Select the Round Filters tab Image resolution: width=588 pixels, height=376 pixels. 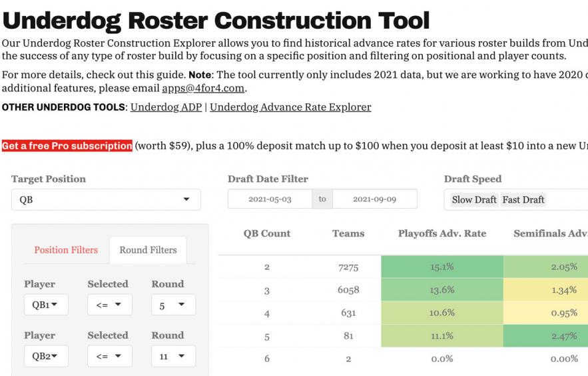(148, 250)
